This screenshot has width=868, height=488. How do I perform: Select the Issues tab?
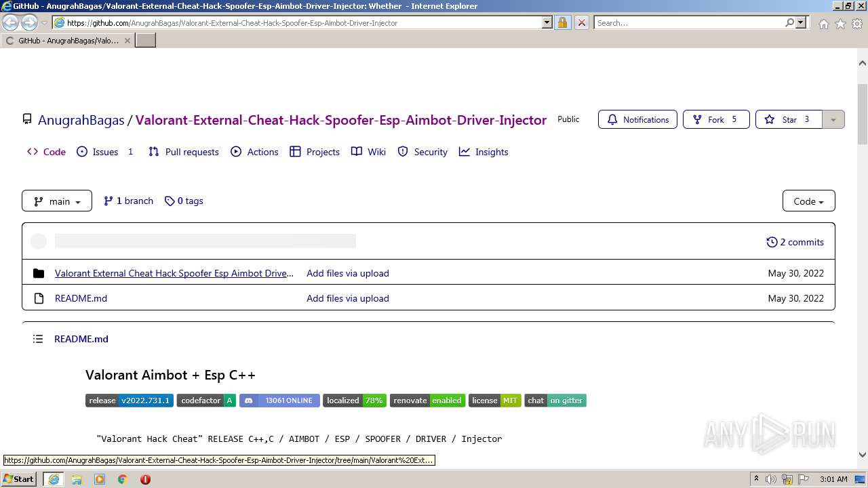(x=105, y=152)
